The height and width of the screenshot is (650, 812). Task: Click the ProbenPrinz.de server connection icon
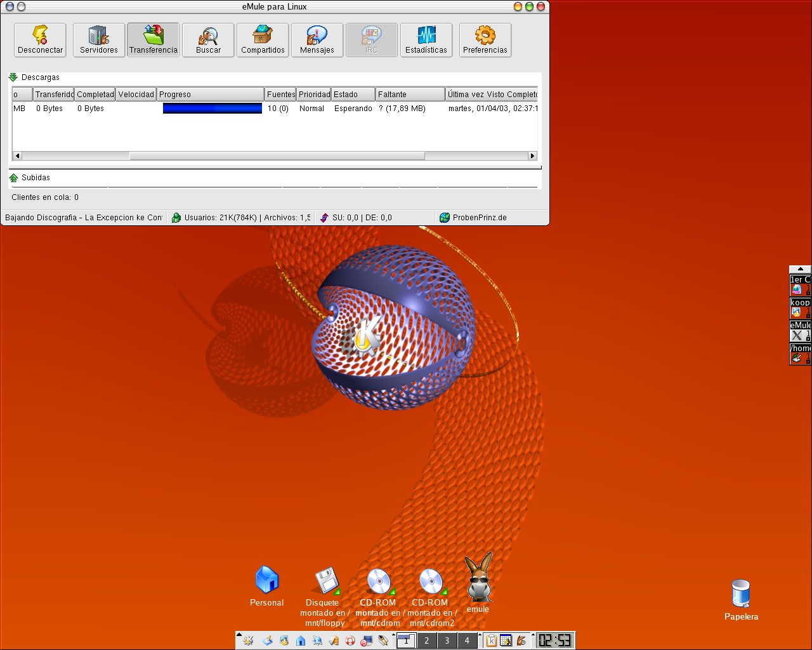(x=444, y=218)
